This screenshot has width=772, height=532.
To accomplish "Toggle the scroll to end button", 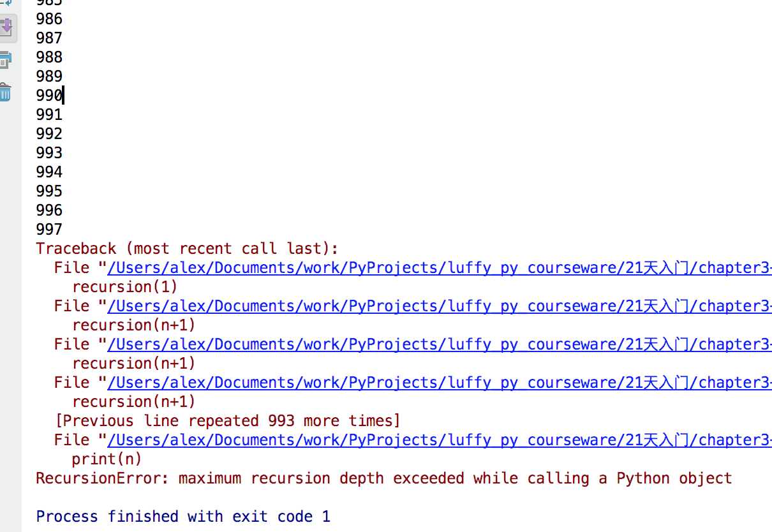I will coord(6,27).
